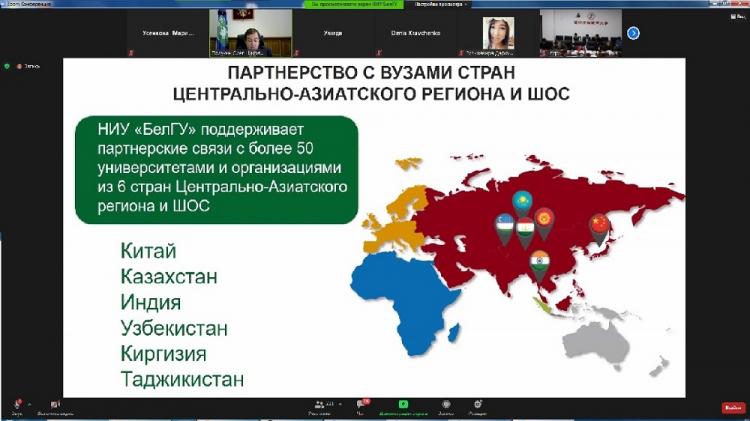
Task: Click the Умида participant tile
Action: pos(333,33)
